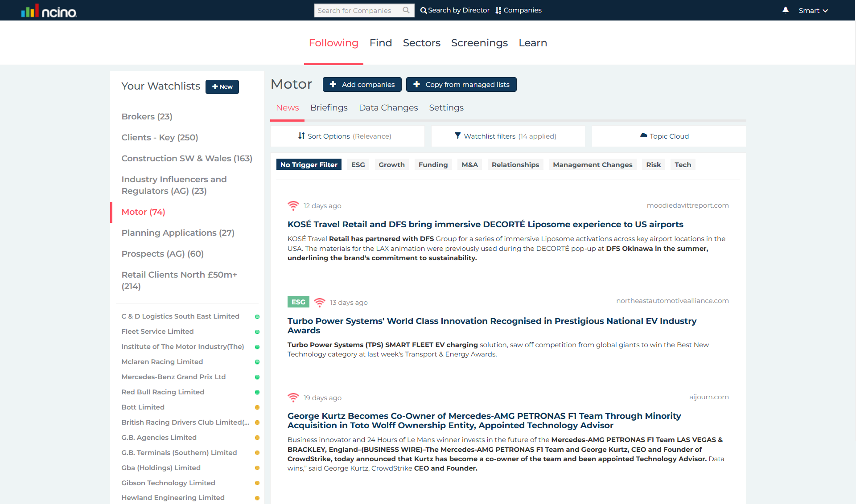Viewport: 856px width, 504px height.
Task: Open the Screenings main menu
Action: click(x=479, y=43)
